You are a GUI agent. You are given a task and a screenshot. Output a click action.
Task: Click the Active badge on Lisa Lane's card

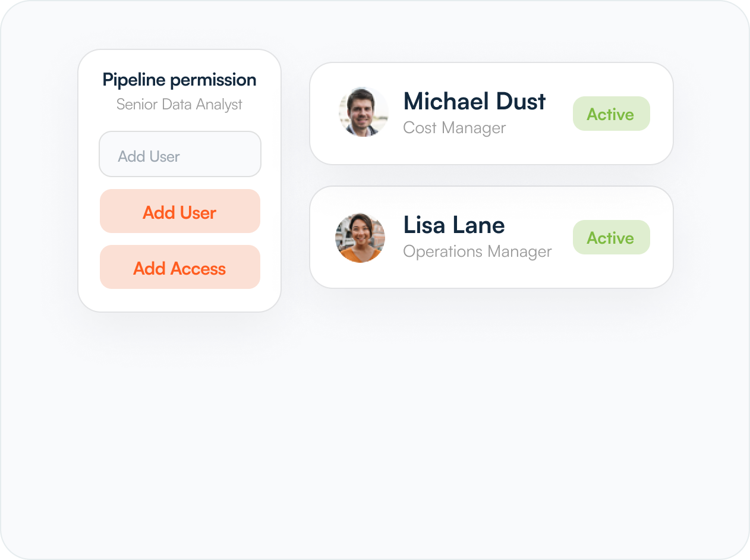pos(611,237)
